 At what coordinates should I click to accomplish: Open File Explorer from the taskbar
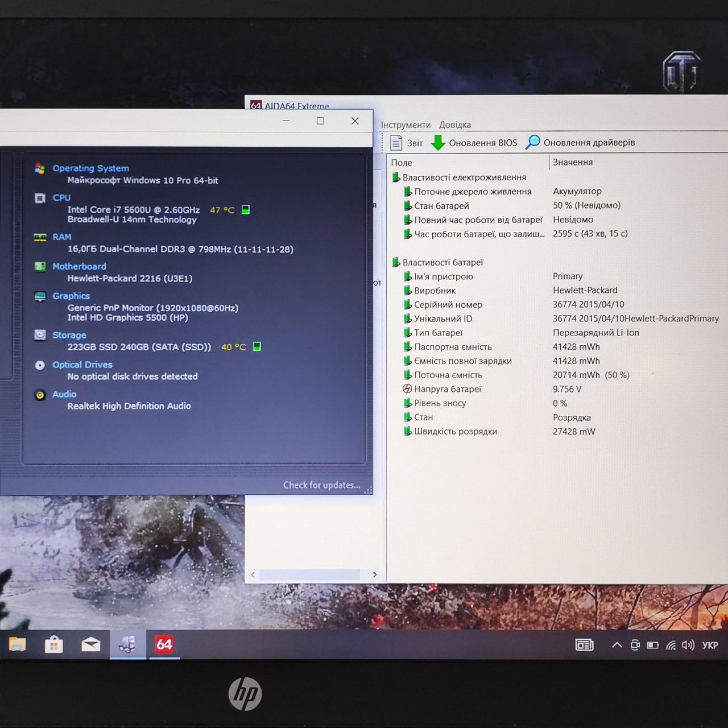(x=17, y=644)
